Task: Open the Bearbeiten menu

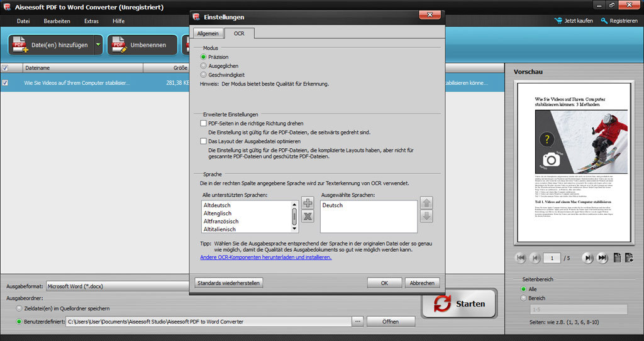Action: pyautogui.click(x=57, y=21)
